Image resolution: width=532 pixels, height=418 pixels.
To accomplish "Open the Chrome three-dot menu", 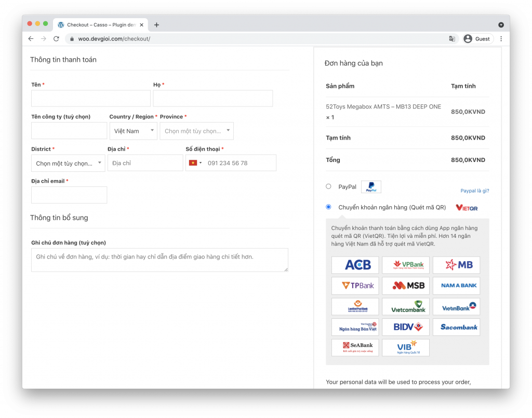I will 501,38.
